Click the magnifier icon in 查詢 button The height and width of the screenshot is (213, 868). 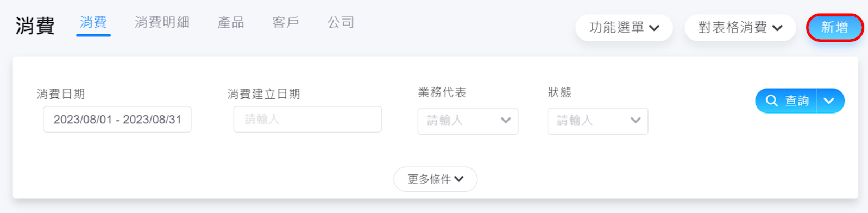click(x=771, y=101)
